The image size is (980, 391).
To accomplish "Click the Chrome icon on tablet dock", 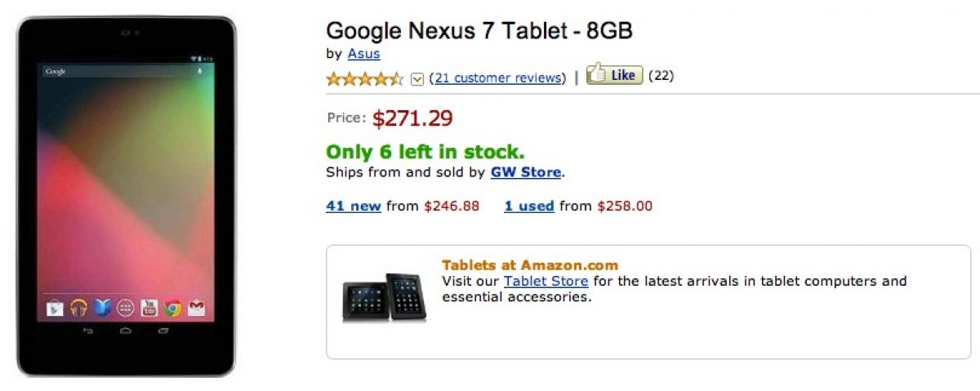I will click(x=171, y=308).
